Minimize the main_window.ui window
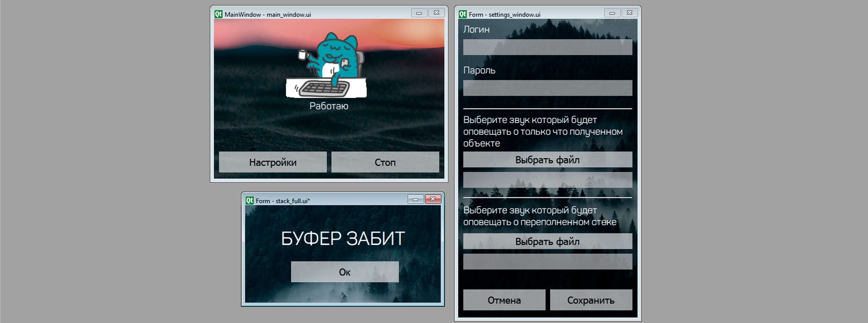The image size is (868, 323). tap(419, 13)
